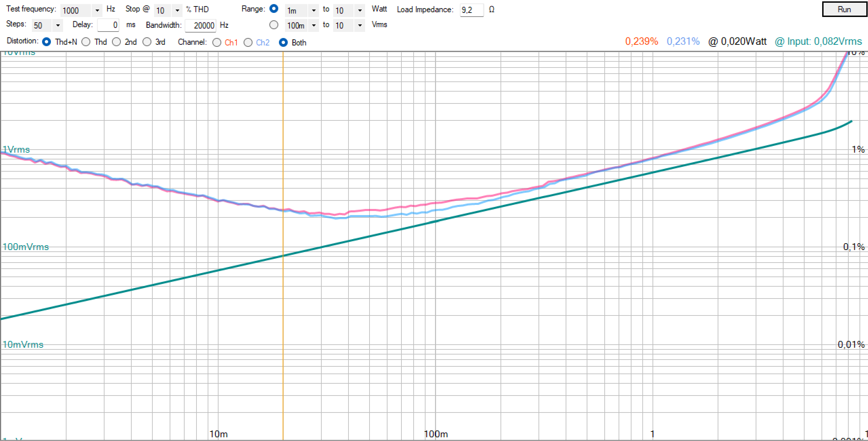Select 2nd harmonic distortion option

click(117, 42)
